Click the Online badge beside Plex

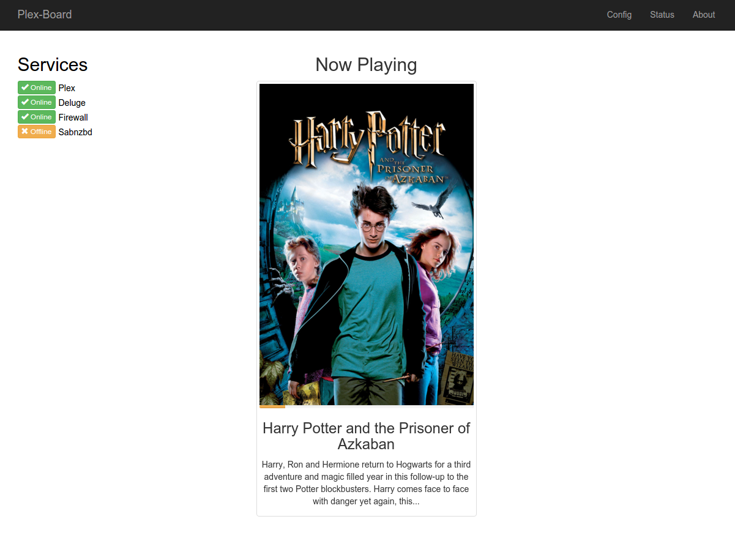pos(37,88)
